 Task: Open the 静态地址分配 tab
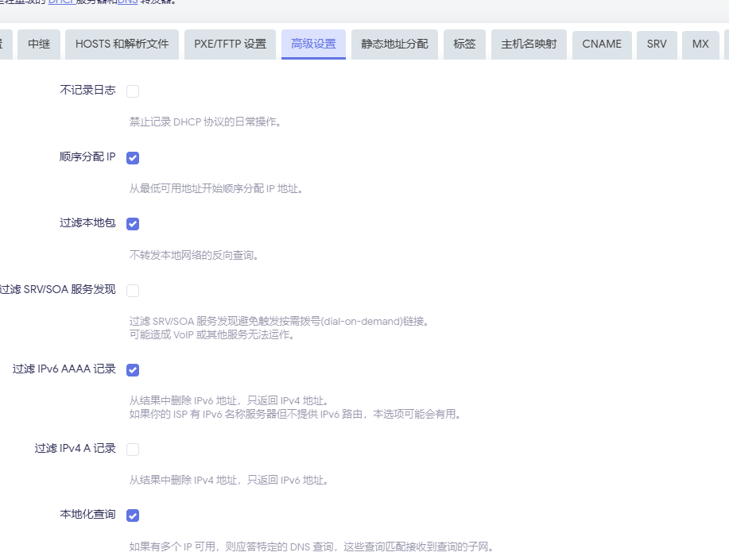[394, 44]
